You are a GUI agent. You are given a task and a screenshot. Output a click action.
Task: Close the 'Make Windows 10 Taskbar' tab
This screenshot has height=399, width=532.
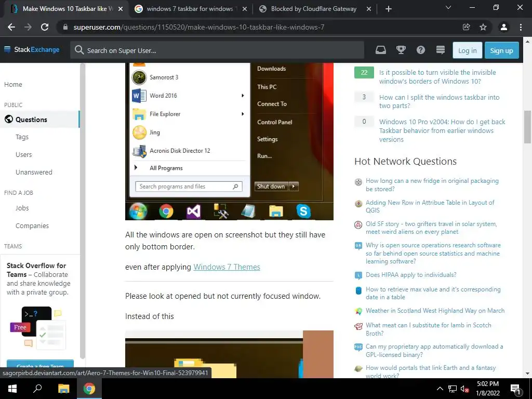pos(121,9)
